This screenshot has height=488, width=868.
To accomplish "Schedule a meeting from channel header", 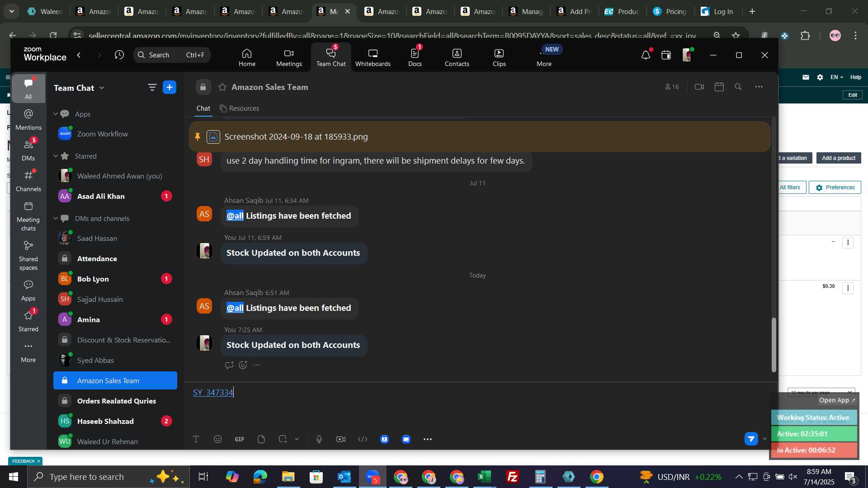I will coord(719,87).
